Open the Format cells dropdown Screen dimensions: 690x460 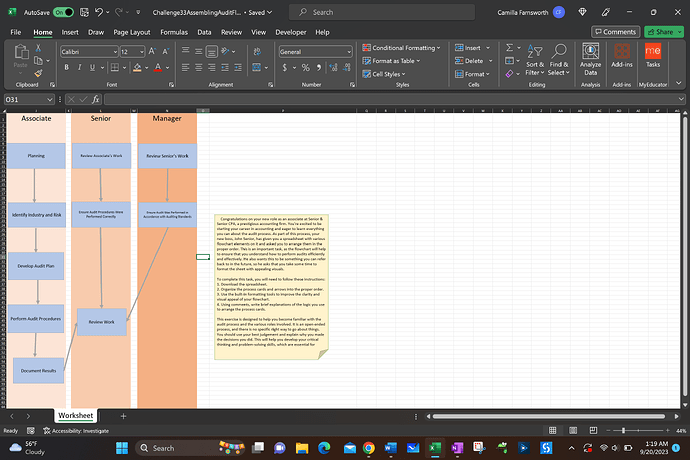[472, 74]
